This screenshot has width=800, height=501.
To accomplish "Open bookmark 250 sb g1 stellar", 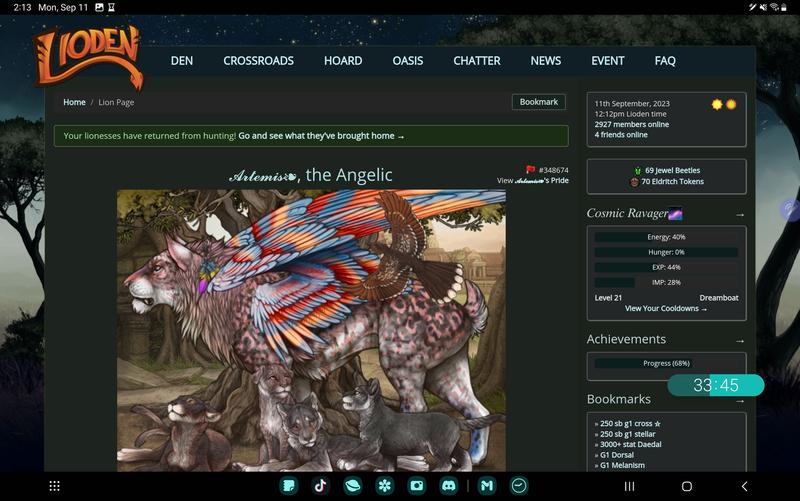I will [628, 434].
